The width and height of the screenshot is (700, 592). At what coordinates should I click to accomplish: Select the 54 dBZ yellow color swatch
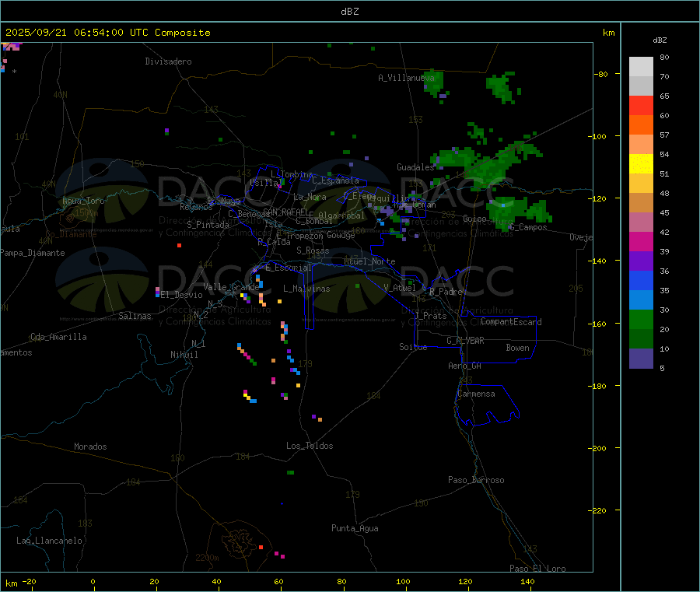641,164
